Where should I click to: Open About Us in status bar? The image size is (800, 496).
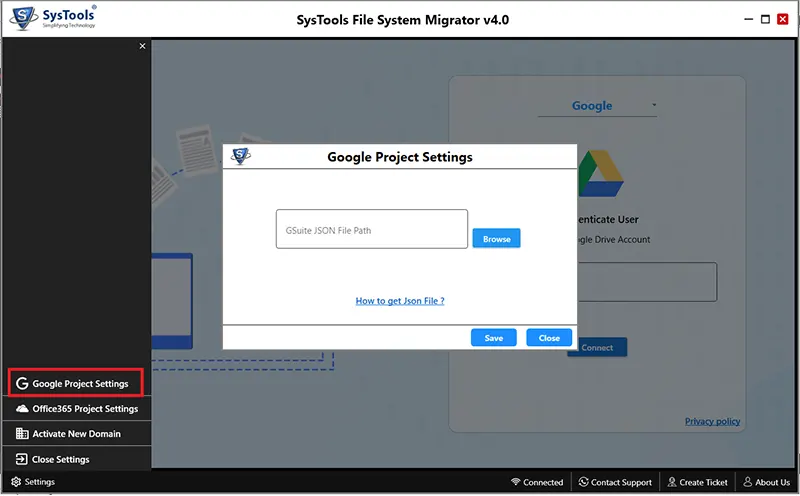(x=766, y=482)
